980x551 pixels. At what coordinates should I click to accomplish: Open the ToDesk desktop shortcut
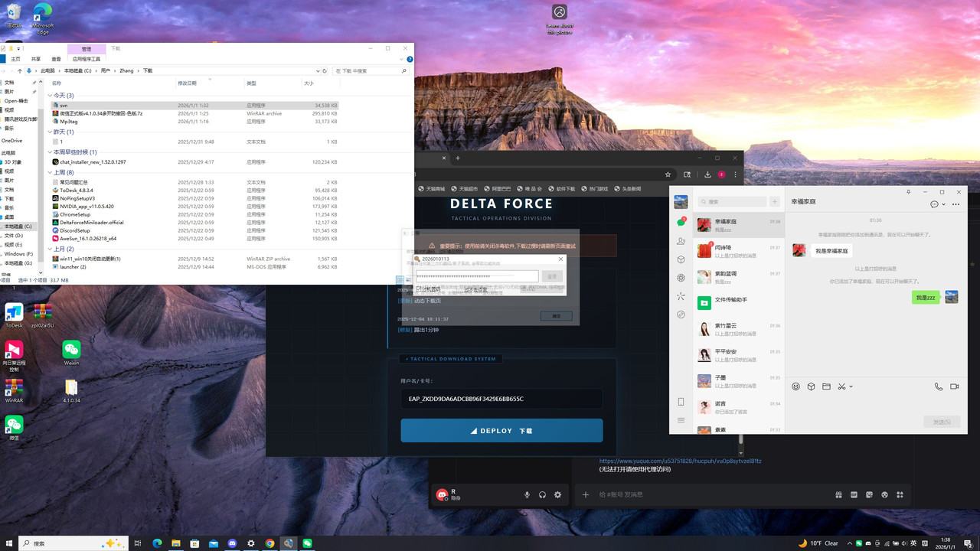14,315
